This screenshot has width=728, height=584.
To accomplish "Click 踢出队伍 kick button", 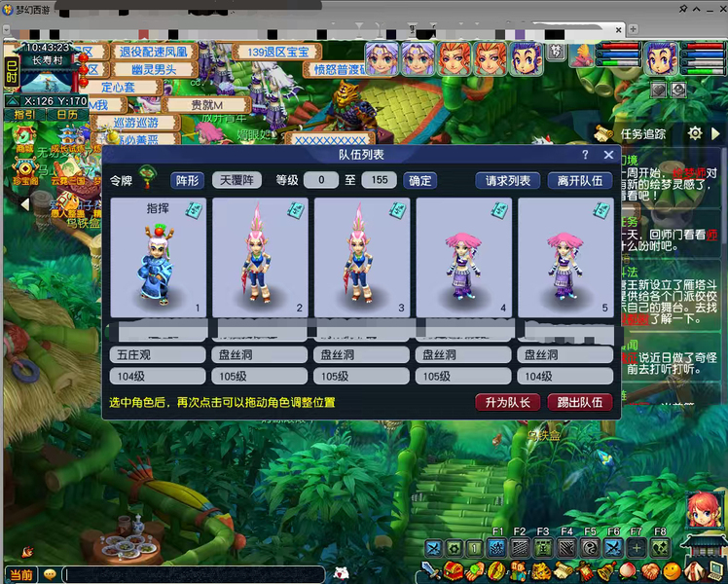I will click(580, 402).
